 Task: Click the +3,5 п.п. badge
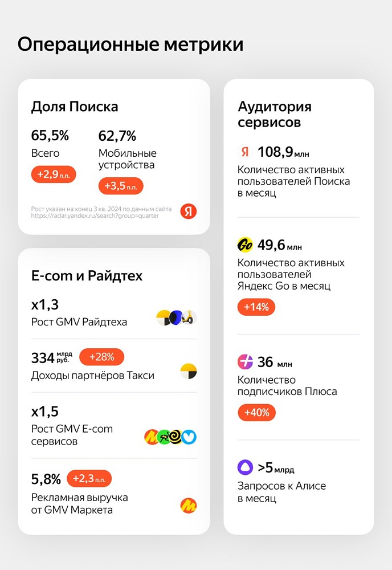tap(121, 186)
